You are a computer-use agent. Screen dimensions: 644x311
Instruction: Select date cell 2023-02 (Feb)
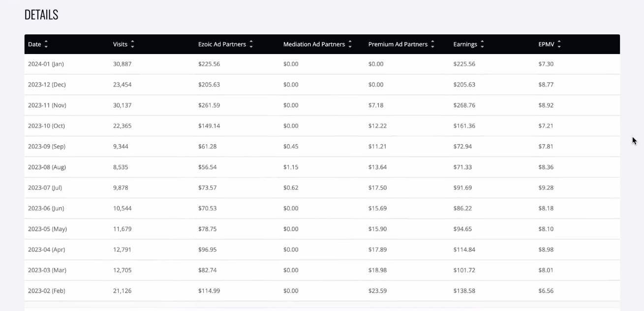coord(47,291)
